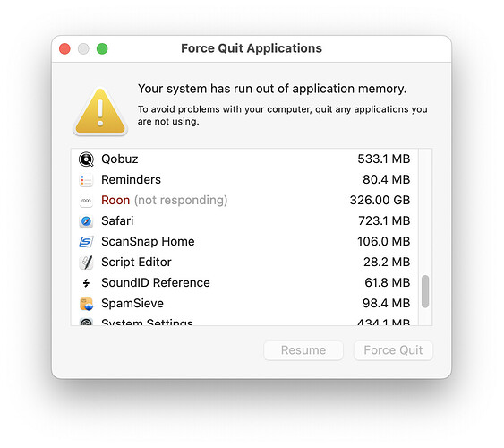Select the Reminders row
This screenshot has width=504, height=448.
[244, 180]
